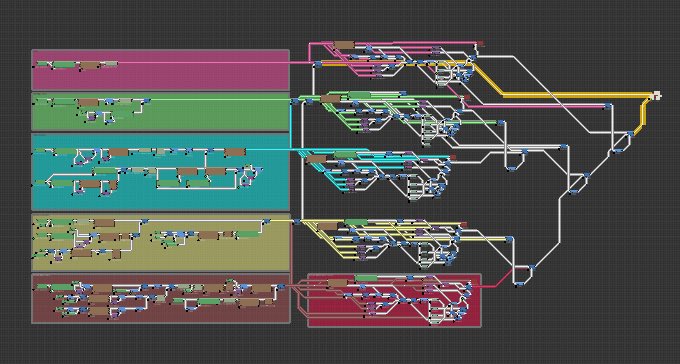The width and height of the screenshot is (680, 364).
Task: Select the blue node ending the long yellow wire at right
Action: click(x=509, y=239)
